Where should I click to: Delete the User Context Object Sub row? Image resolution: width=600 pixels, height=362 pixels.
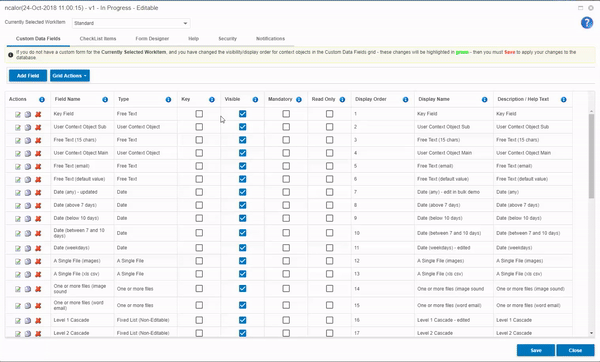pyautogui.click(x=38, y=127)
